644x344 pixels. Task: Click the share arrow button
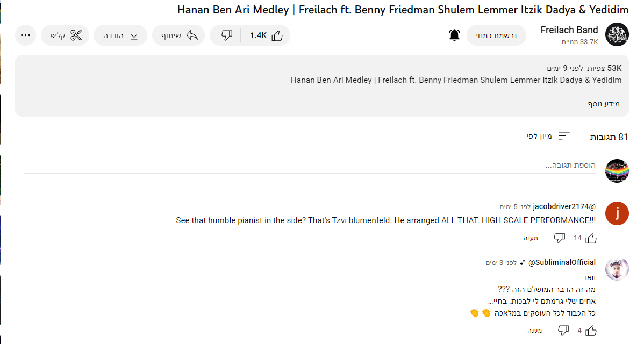point(179,35)
